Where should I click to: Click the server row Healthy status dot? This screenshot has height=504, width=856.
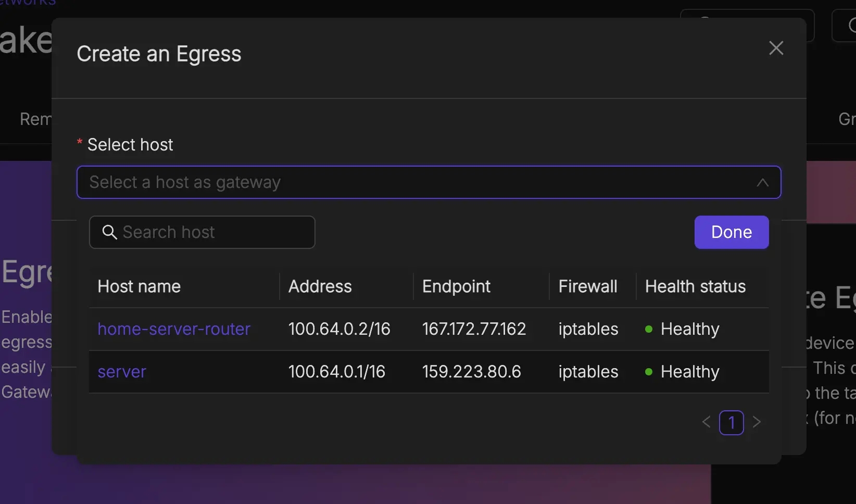[x=649, y=372]
